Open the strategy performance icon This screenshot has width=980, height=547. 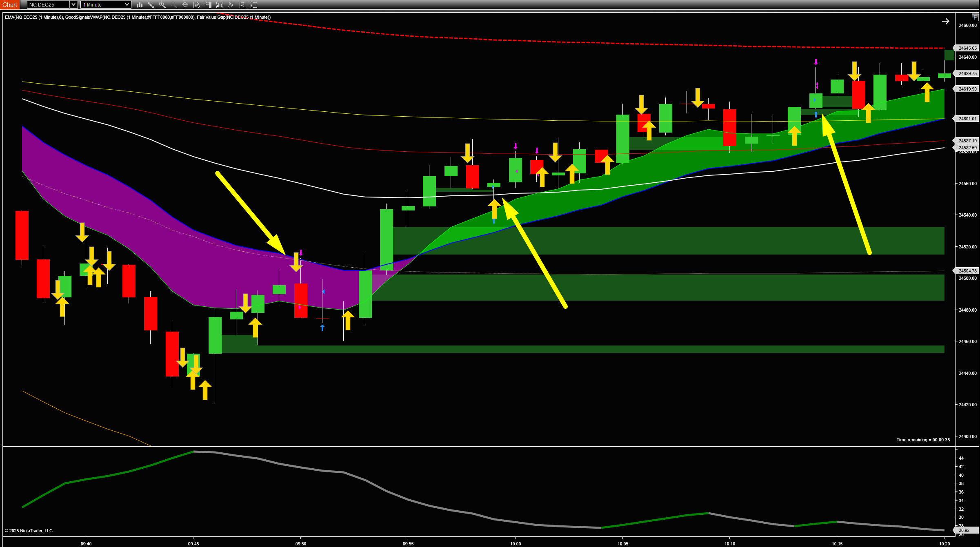pyautogui.click(x=242, y=5)
